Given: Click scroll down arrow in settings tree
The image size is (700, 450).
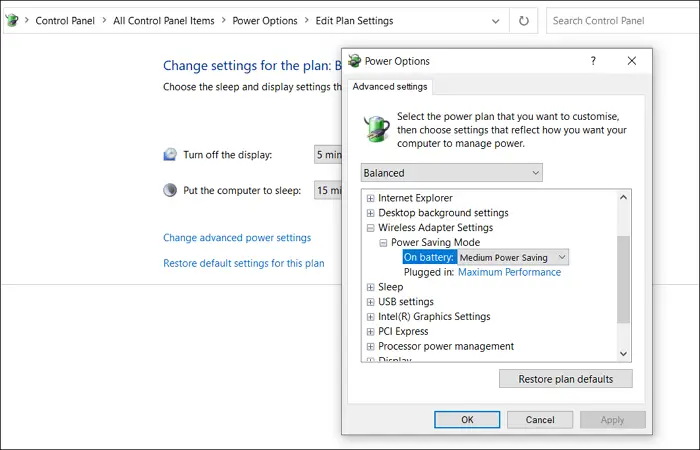Looking at the screenshot, I should (623, 354).
